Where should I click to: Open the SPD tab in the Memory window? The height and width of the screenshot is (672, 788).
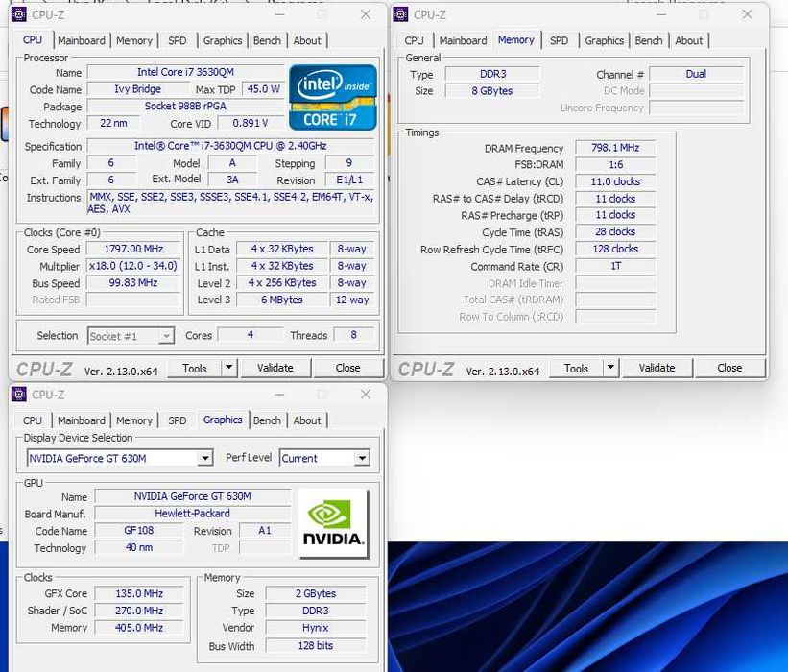[x=559, y=40]
